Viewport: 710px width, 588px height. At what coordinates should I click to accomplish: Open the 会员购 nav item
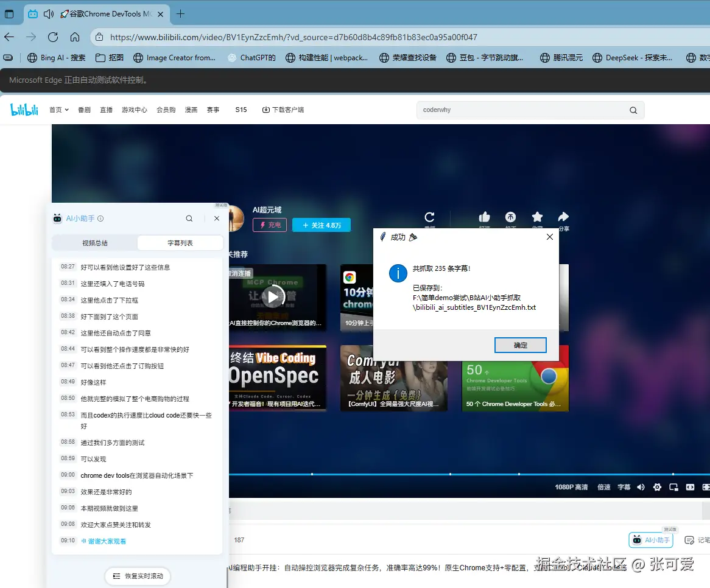pos(166,110)
